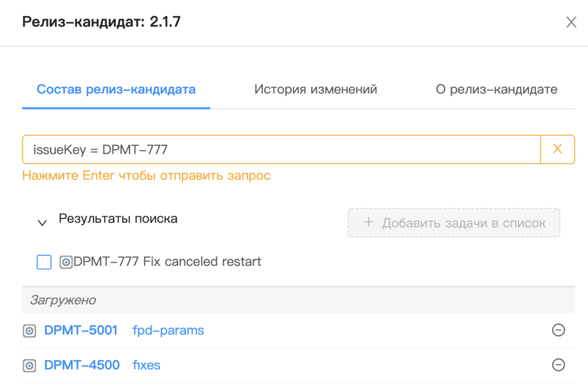This screenshot has width=588, height=386.
Task: Click the issue type icon beside DPMT-777
Action: coord(66,262)
